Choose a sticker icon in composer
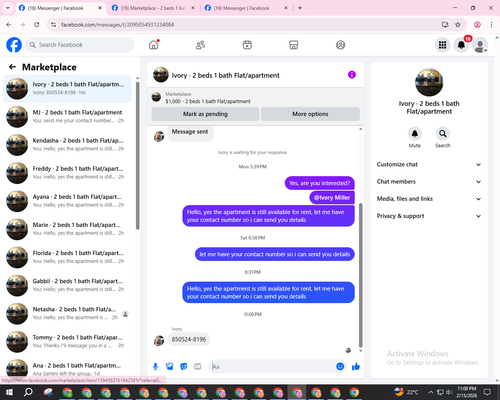The width and height of the screenshot is (500, 400). coord(184,367)
